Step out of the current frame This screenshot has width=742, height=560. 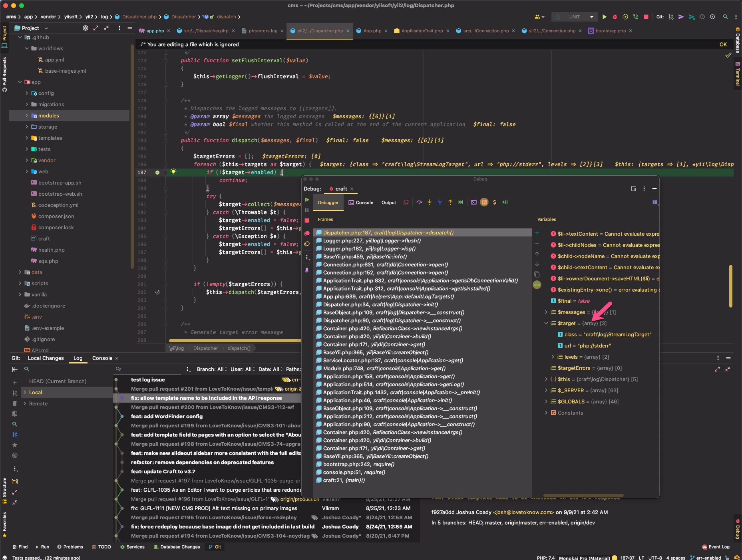pos(450,202)
